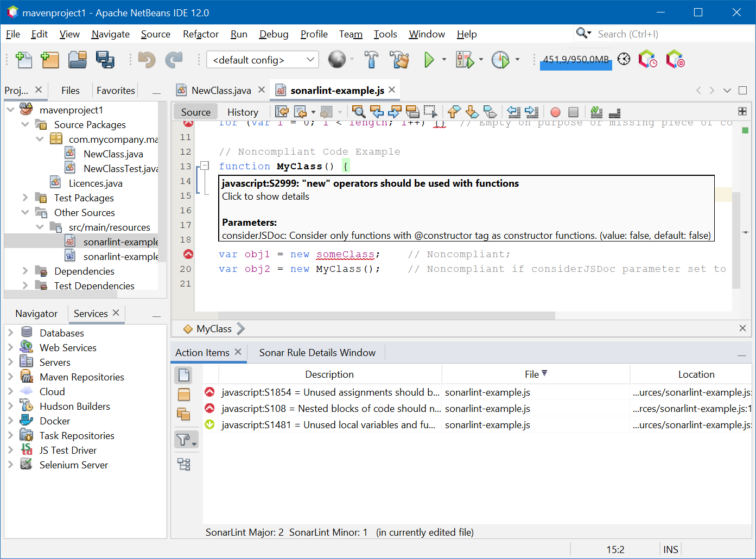The width and height of the screenshot is (756, 559).
Task: Expand the Databases node in Services
Action: coord(10,333)
